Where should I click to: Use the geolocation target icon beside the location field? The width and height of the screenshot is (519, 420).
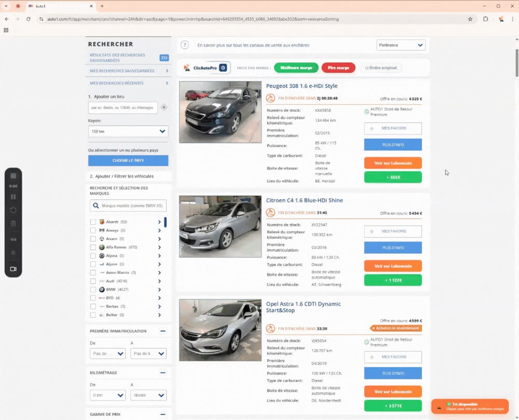coord(164,107)
